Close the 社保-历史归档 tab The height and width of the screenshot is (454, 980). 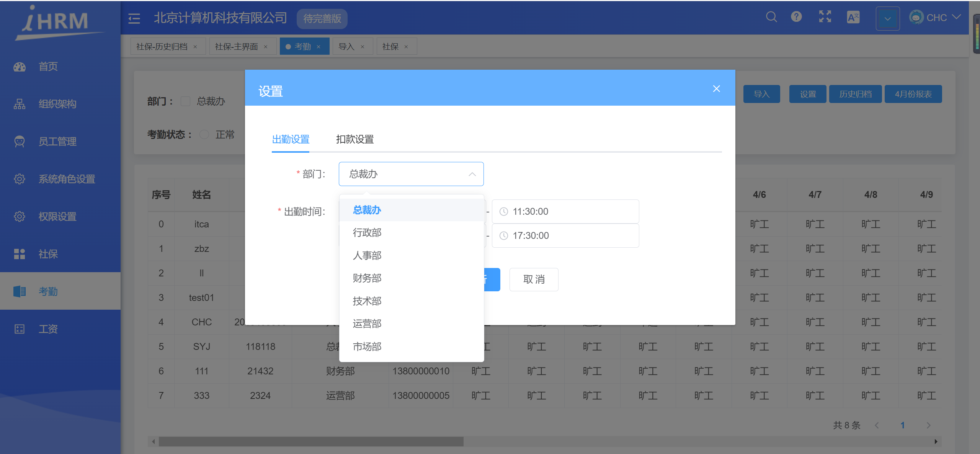click(x=195, y=47)
